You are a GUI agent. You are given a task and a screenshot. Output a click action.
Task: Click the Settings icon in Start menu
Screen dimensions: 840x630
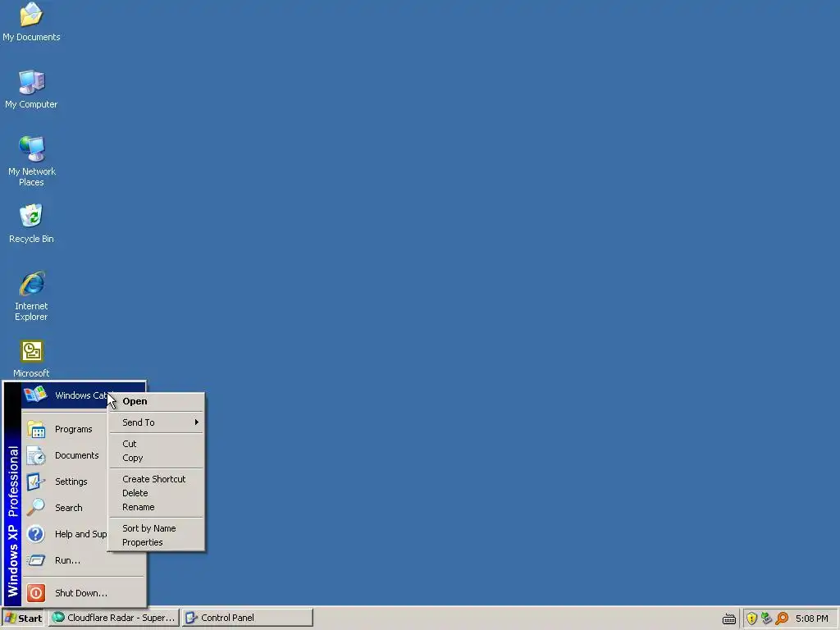(36, 482)
